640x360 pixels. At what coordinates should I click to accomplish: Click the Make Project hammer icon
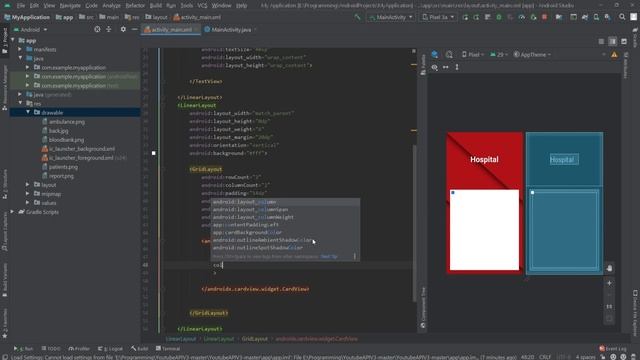pos(358,17)
